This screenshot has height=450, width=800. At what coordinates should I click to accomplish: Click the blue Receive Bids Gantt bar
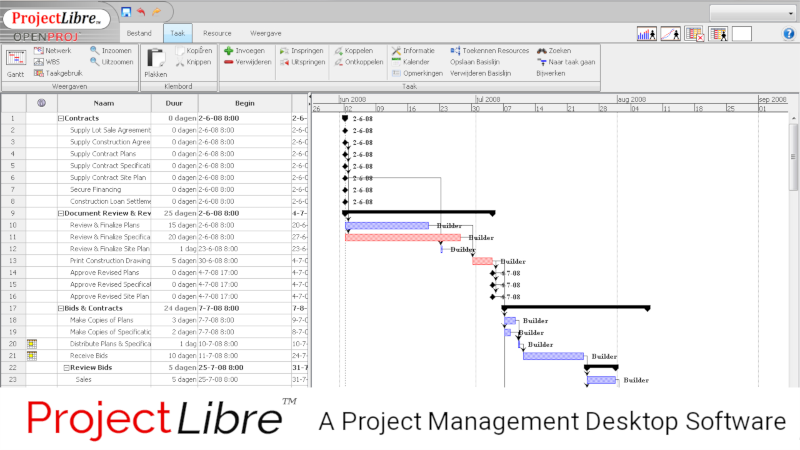pyautogui.click(x=554, y=356)
